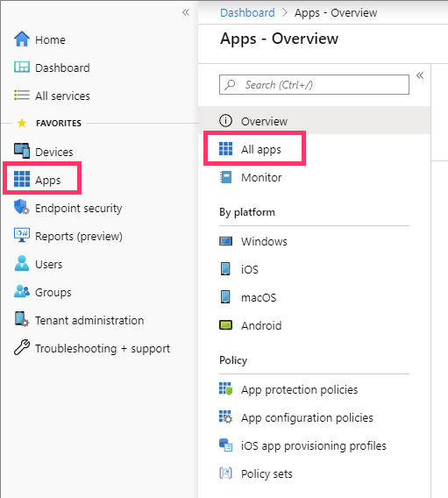Open Endpoint security shield icon
This screenshot has width=448, height=498.
tap(22, 207)
